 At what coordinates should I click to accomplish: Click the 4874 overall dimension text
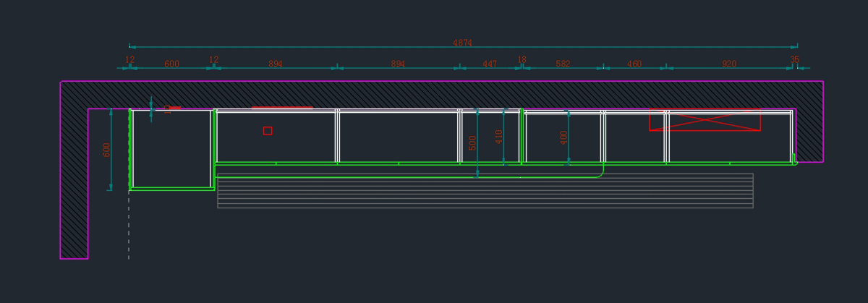click(462, 43)
